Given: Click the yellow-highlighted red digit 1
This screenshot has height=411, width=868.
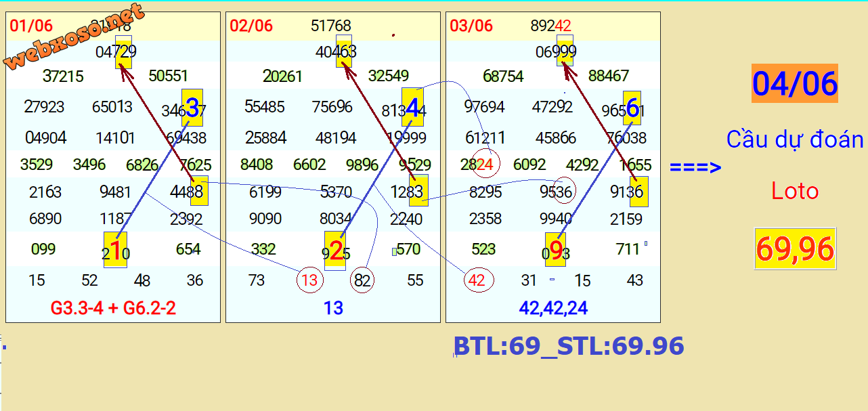Looking at the screenshot, I should pos(115,250).
